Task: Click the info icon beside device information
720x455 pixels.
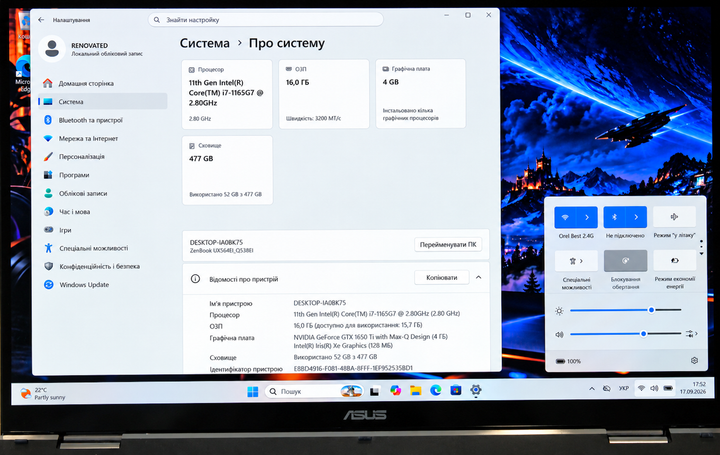Action: [195, 279]
